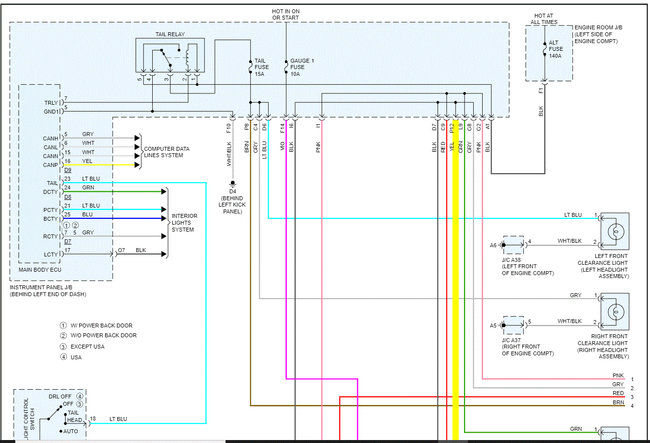
Task: Select the ENGINE ROOM J/B label
Action: [598, 34]
